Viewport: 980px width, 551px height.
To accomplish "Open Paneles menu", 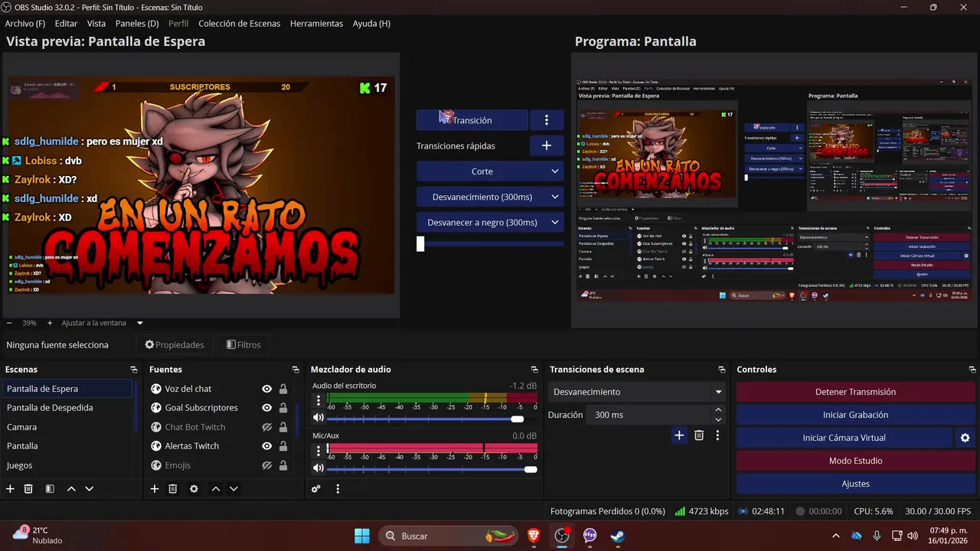I will 137,24.
